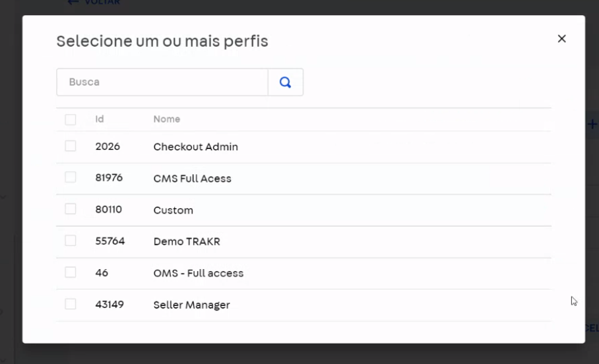Click the Checkout Admin profile name
The width and height of the screenshot is (599, 364).
(x=195, y=146)
